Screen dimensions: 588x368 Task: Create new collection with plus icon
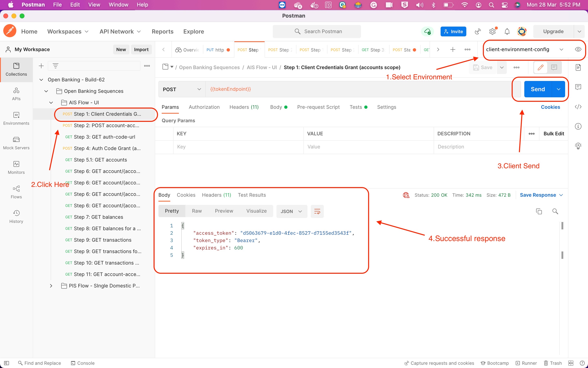(x=41, y=66)
